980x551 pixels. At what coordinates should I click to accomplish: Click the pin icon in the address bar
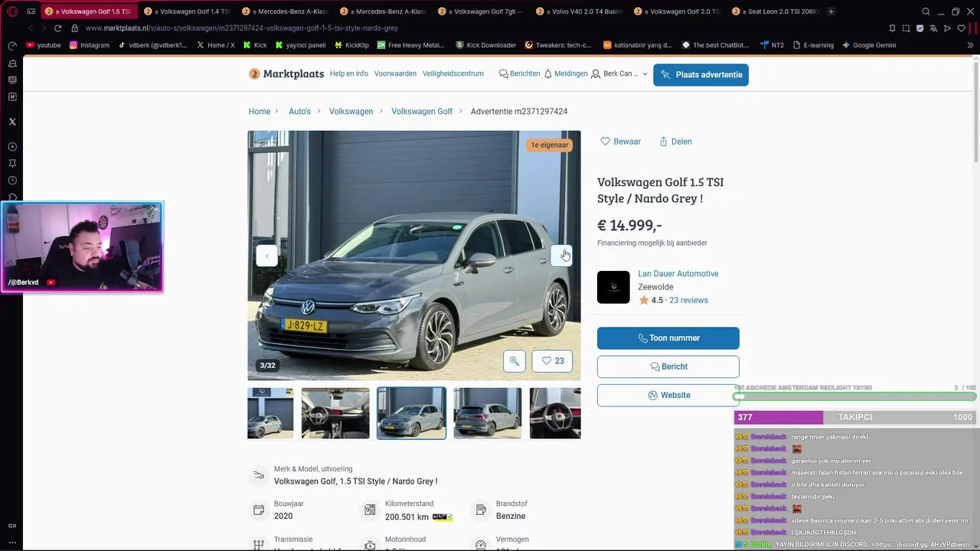point(892,28)
